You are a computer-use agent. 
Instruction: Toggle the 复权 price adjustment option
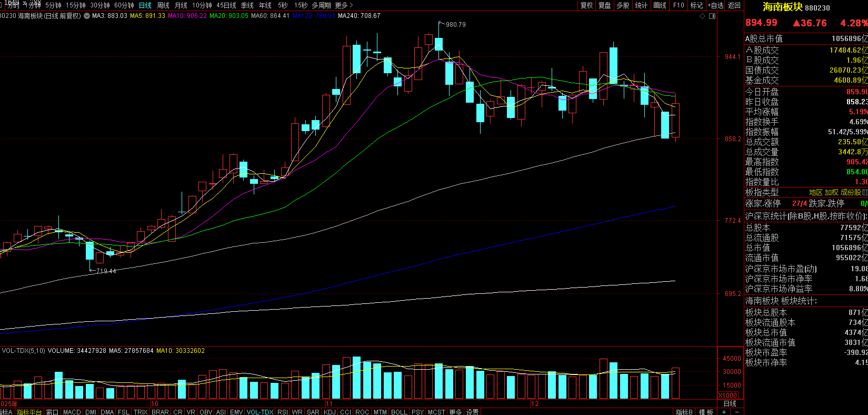tap(586, 5)
